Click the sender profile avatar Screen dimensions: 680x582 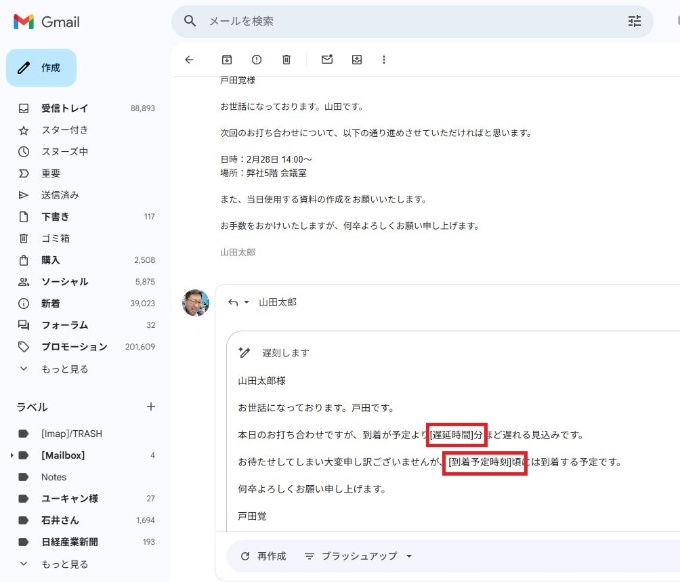(196, 302)
